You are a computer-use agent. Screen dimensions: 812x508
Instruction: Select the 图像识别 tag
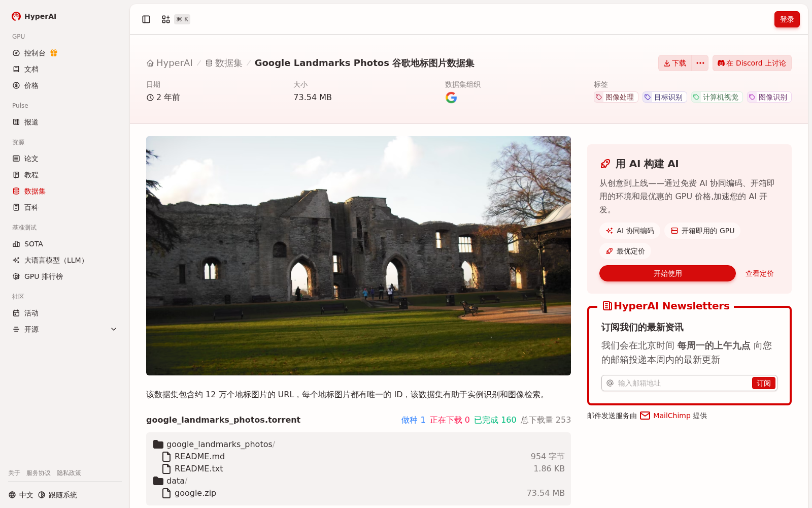click(769, 97)
